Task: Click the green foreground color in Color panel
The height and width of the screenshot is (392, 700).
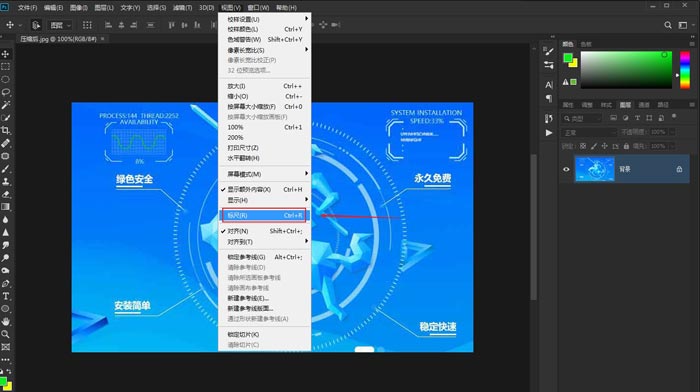Action: 567,58
